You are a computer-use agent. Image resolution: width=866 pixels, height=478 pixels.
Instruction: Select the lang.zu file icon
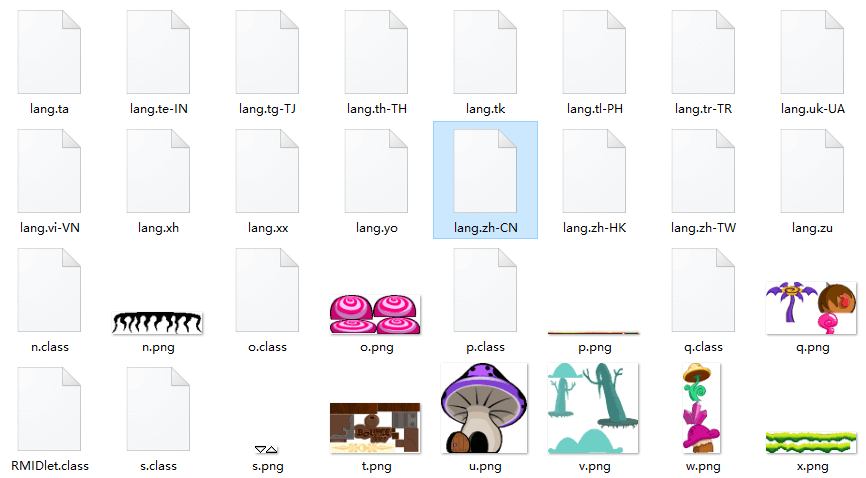pos(812,171)
